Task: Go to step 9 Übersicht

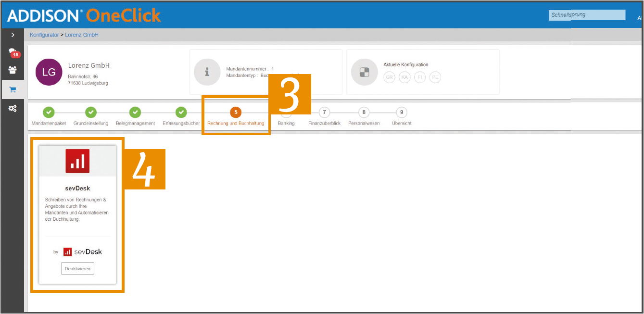Action: point(402,117)
